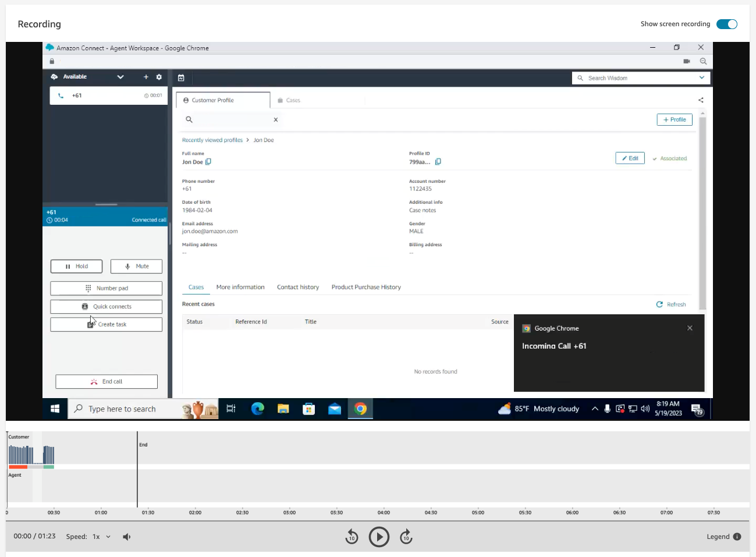756x557 pixels.
Task: Copy the full name Jon Doe
Action: point(208,162)
